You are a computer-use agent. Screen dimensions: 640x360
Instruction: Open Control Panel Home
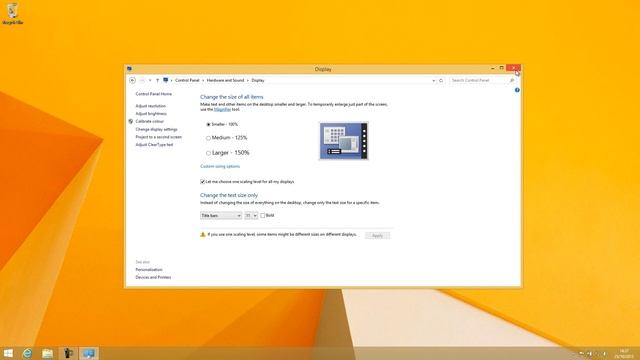153,94
